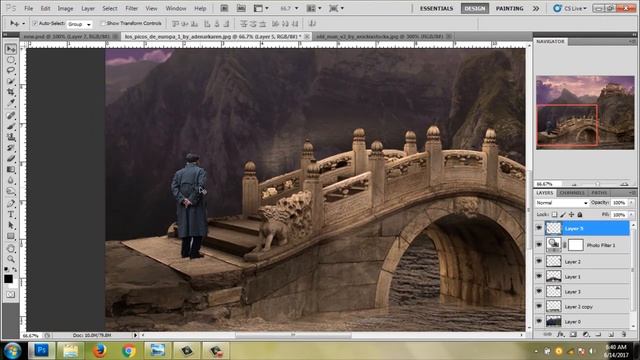Open the Normal blend mode dropdown
The image size is (640, 360).
(x=562, y=203)
